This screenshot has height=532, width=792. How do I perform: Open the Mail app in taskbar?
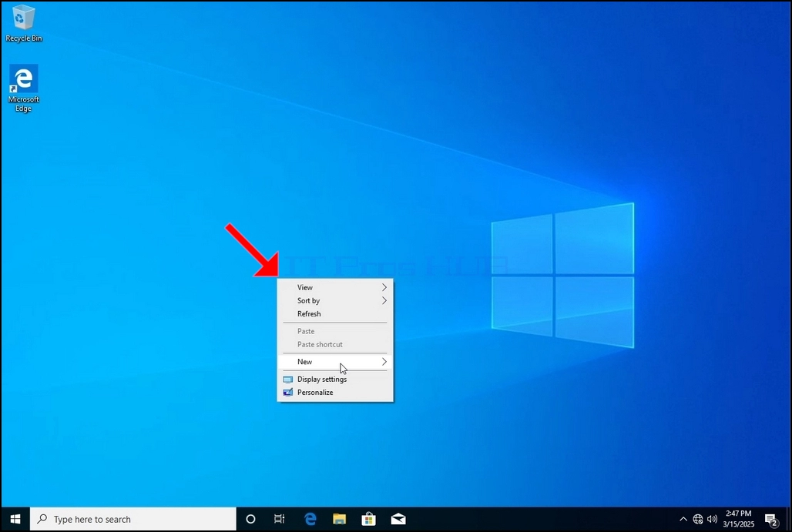click(x=398, y=519)
